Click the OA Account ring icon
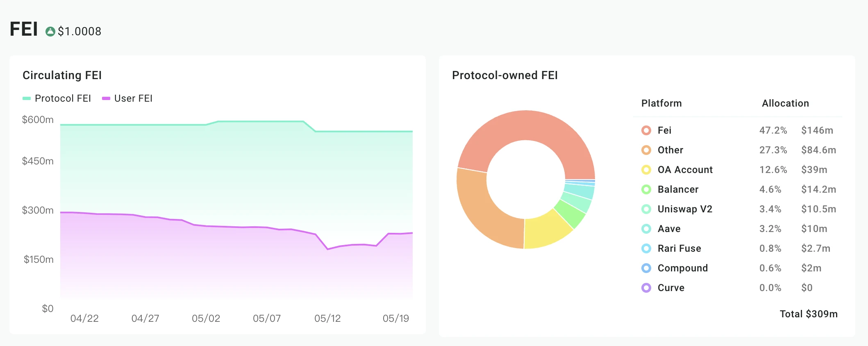Image resolution: width=868 pixels, height=346 pixels. [x=646, y=170]
